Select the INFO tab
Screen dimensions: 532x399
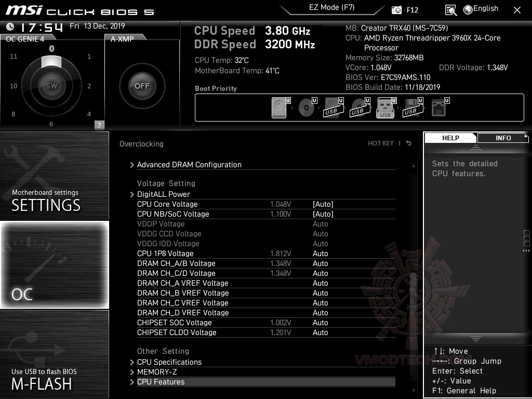click(502, 138)
